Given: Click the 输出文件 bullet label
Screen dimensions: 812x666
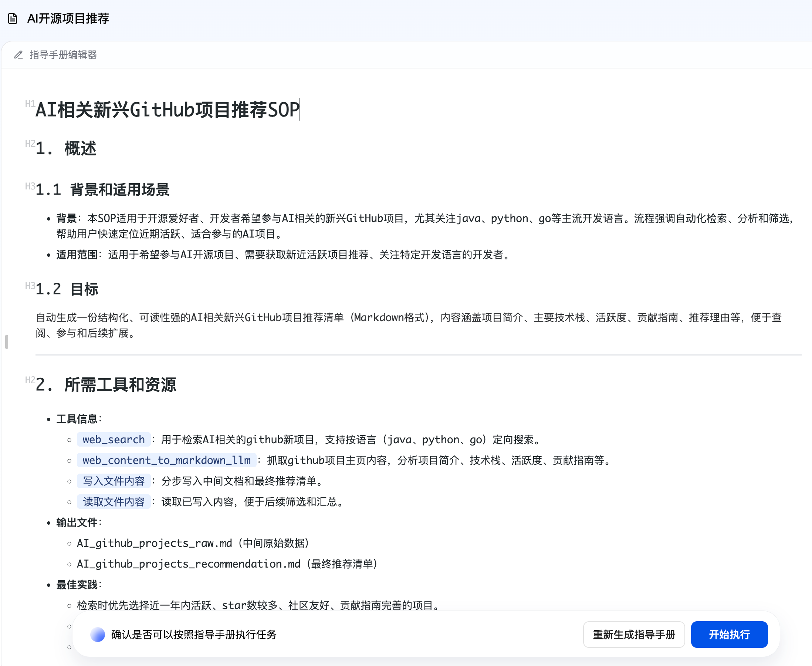Looking at the screenshot, I should tap(77, 522).
